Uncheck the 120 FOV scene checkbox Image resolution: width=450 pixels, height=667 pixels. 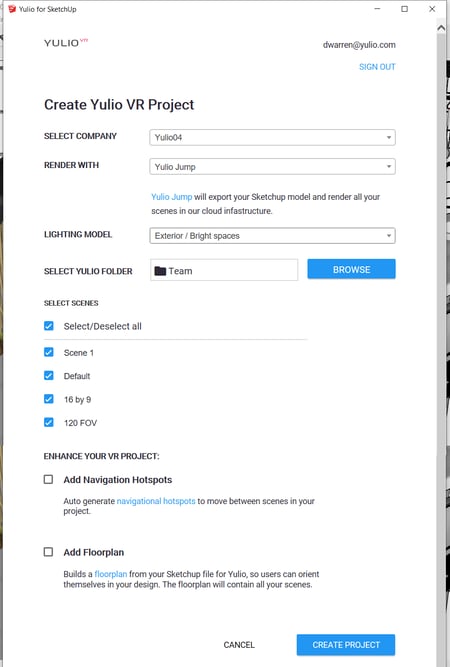point(49,422)
